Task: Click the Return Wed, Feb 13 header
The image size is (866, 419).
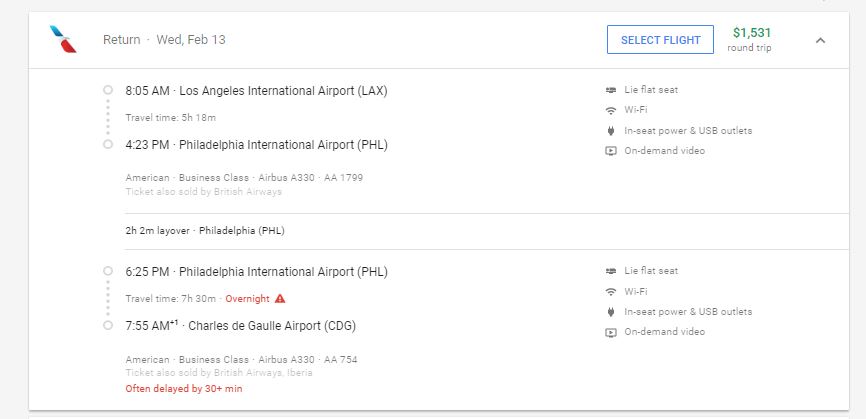Action: (164, 40)
